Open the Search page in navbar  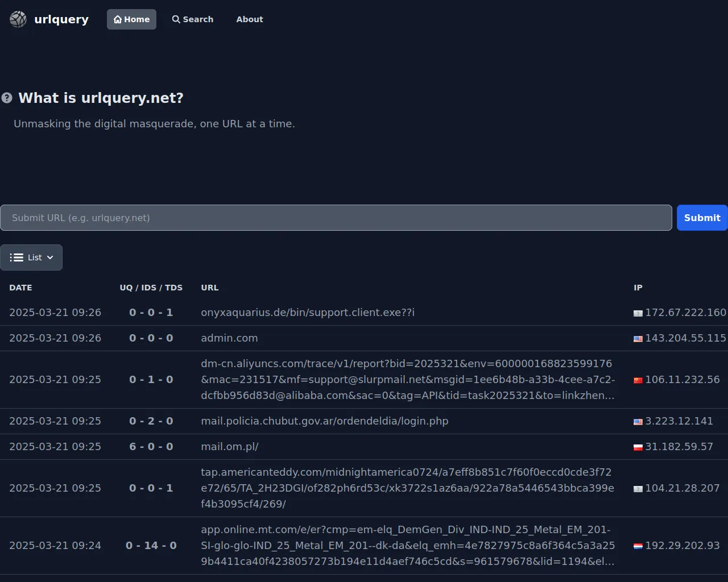point(193,19)
